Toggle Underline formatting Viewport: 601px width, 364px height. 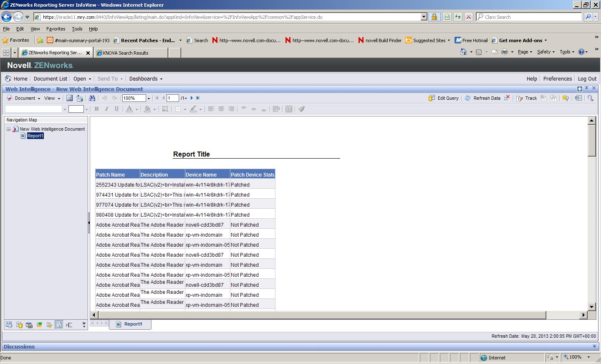(116, 109)
